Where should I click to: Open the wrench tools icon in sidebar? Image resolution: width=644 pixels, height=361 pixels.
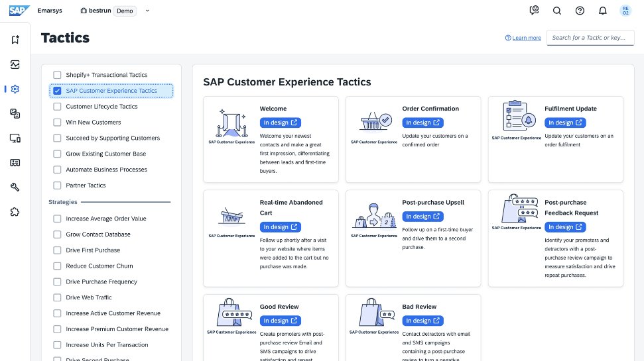tap(15, 187)
